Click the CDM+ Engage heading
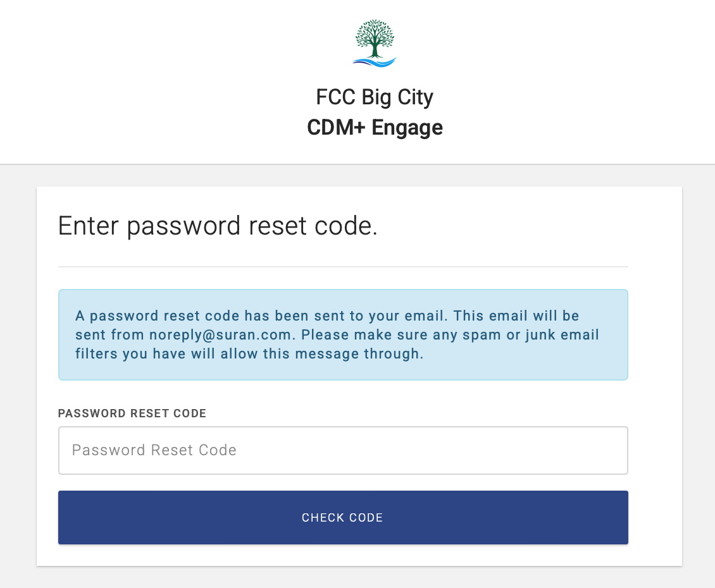This screenshot has width=715, height=588. (x=374, y=127)
